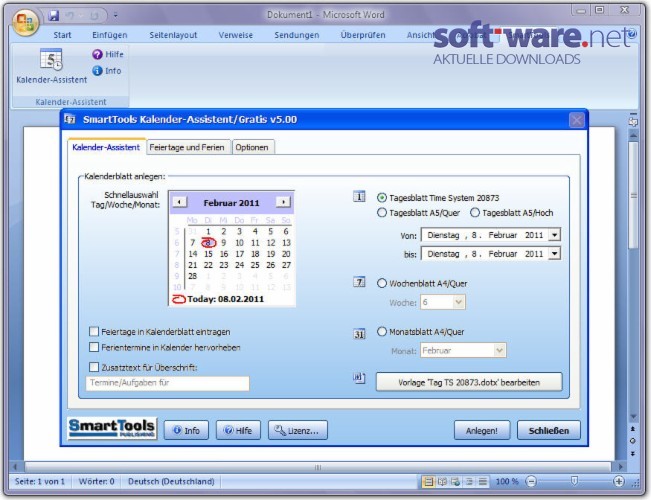This screenshot has height=500, width=651.
Task: Click the zoom out minus button
Action: 531,481
